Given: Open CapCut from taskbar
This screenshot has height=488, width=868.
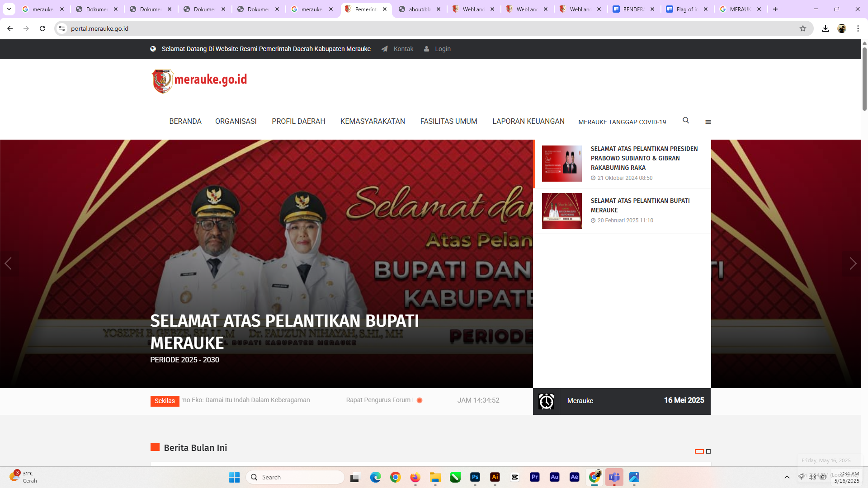Looking at the screenshot, I should tap(514, 477).
